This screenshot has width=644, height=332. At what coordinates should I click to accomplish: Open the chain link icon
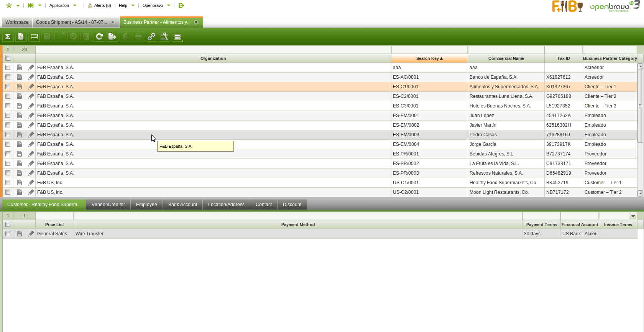click(x=151, y=36)
